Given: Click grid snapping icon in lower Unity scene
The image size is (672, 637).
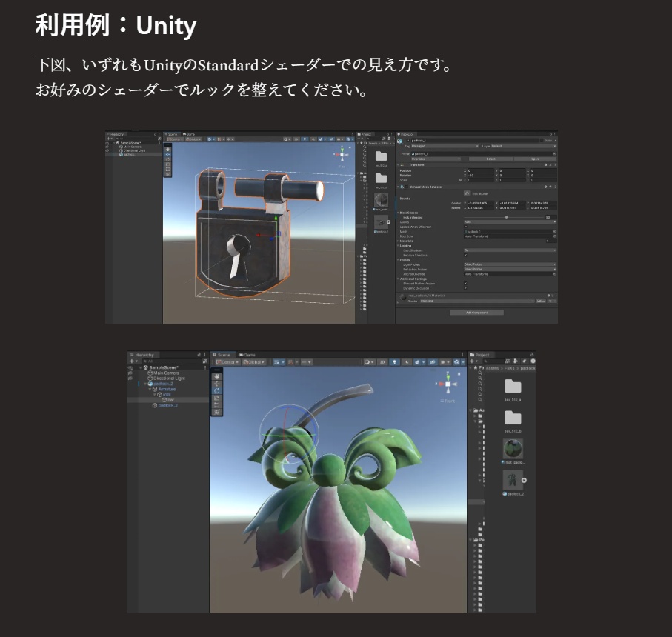Looking at the screenshot, I should [290, 362].
